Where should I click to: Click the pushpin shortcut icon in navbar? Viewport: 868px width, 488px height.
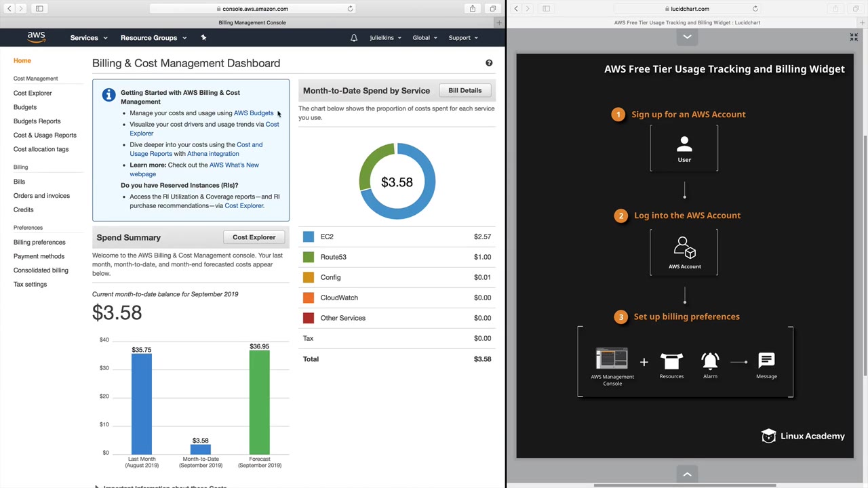[x=203, y=38]
